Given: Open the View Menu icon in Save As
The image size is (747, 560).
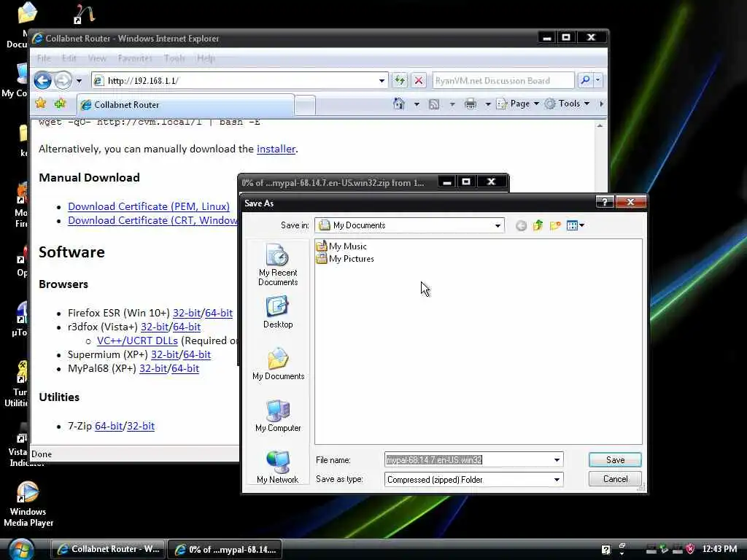Looking at the screenshot, I should pyautogui.click(x=576, y=225).
